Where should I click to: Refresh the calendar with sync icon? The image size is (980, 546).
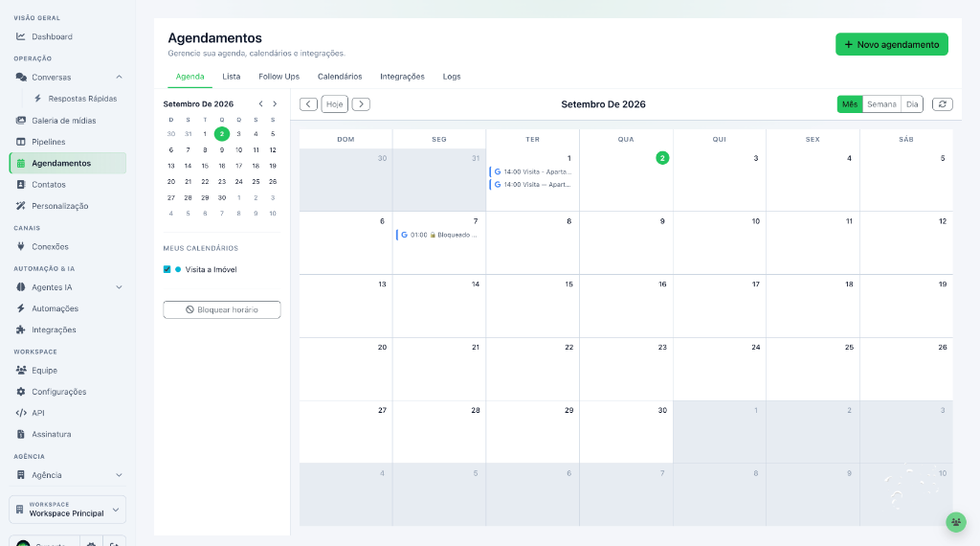point(943,103)
